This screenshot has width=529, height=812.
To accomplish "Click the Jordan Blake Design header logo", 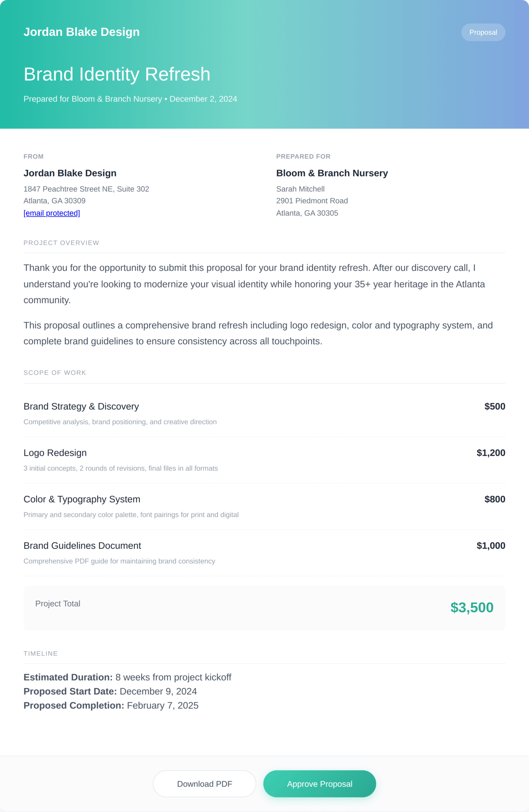I will tap(82, 32).
